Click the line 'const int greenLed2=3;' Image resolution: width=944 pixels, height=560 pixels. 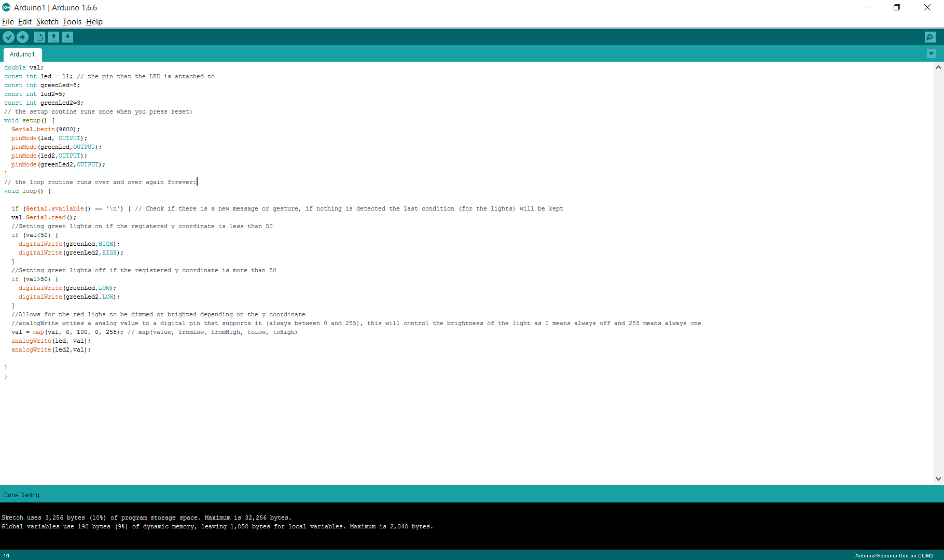(x=44, y=103)
